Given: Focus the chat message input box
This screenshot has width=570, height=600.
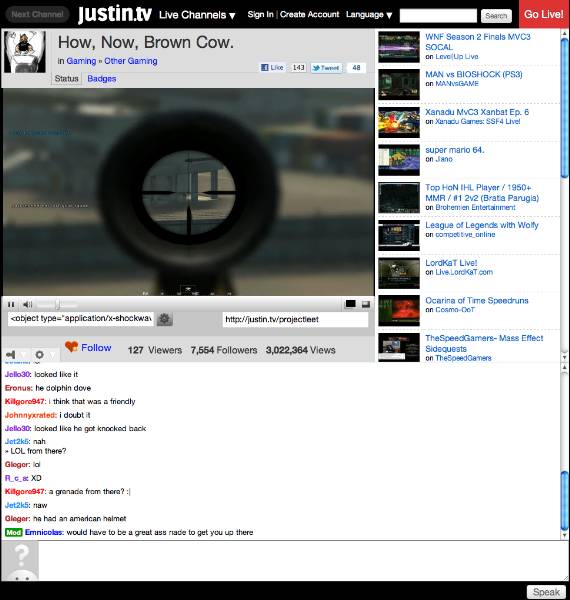Looking at the screenshot, I should click(304, 561).
